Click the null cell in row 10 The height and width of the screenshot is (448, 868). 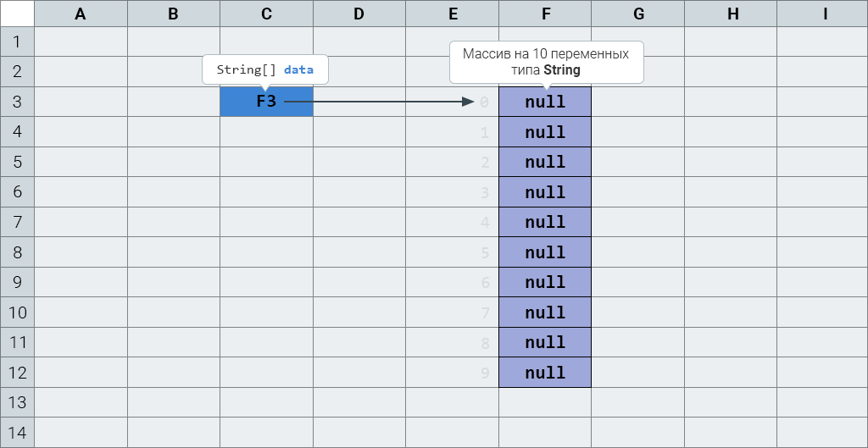pos(545,312)
